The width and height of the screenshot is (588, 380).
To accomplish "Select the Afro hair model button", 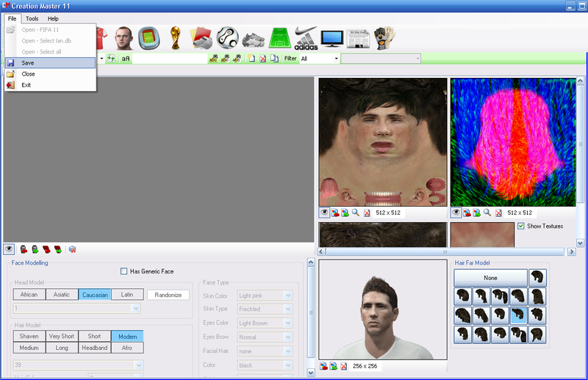I will point(127,348).
